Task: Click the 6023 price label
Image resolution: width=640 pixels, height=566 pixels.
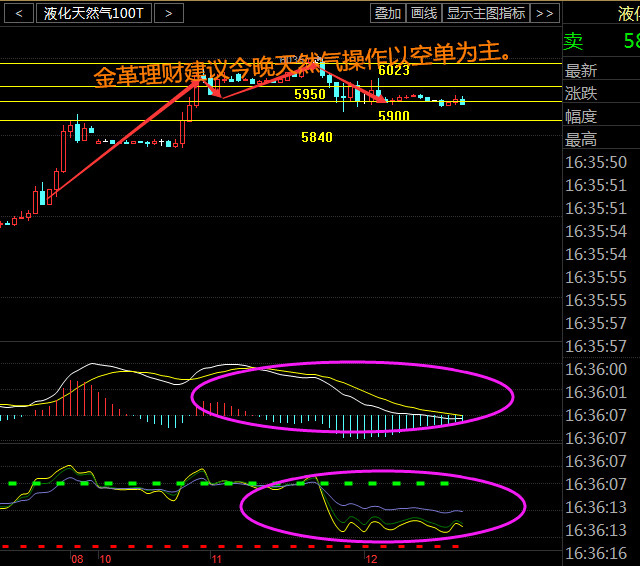Action: pyautogui.click(x=394, y=70)
